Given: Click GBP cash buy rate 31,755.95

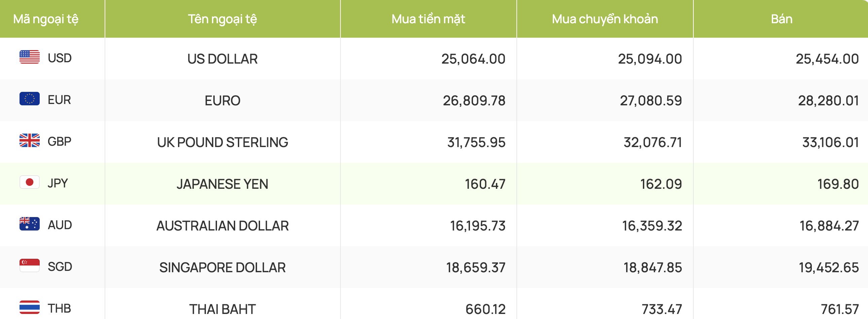Looking at the screenshot, I should (x=476, y=142).
